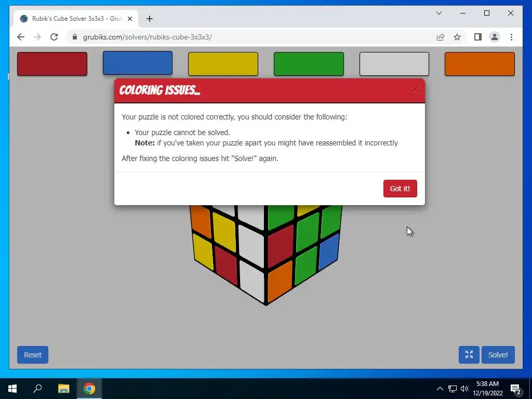Viewport: 532px width, 399px height.
Task: Go back to previous page
Action: [21, 37]
